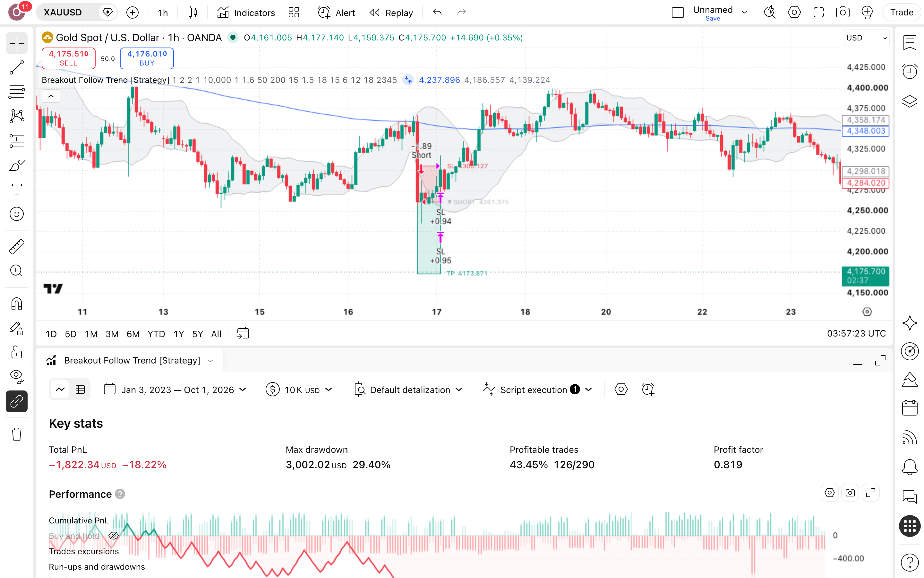Viewport: 924px width, 578px height.
Task: Select the YTD time range
Action: (156, 334)
